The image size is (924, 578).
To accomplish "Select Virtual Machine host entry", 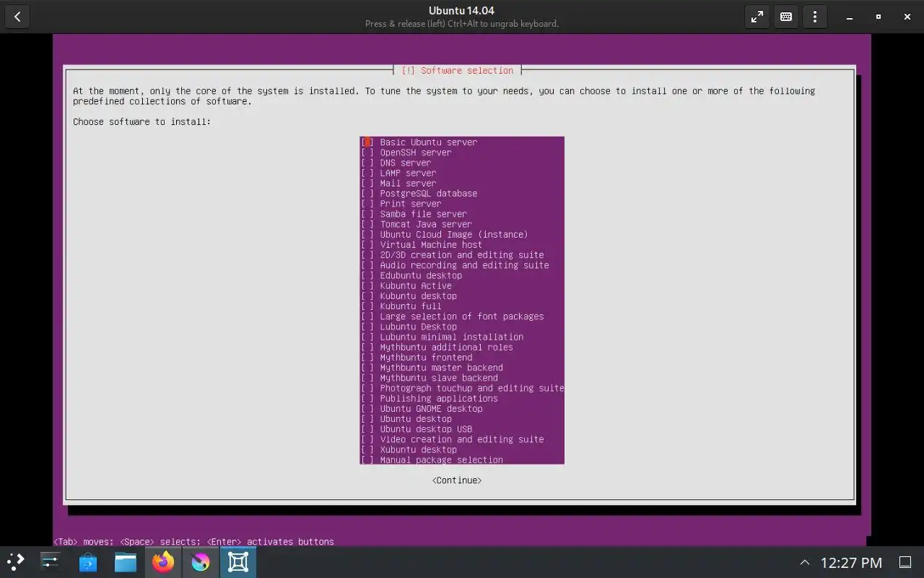I will coord(462,245).
